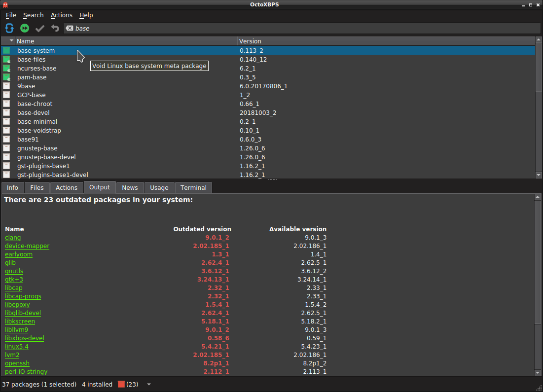Switch to the Files tab
The width and height of the screenshot is (543, 392).
36,187
